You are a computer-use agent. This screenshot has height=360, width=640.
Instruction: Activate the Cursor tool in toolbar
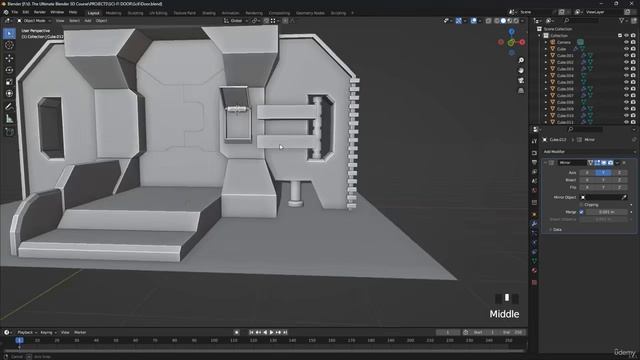[x=9, y=45]
